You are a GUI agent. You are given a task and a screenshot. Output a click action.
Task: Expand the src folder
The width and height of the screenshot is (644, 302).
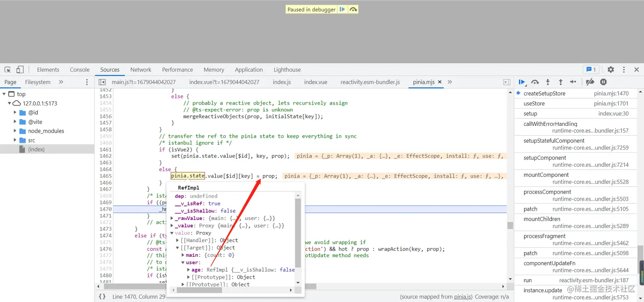click(15, 140)
